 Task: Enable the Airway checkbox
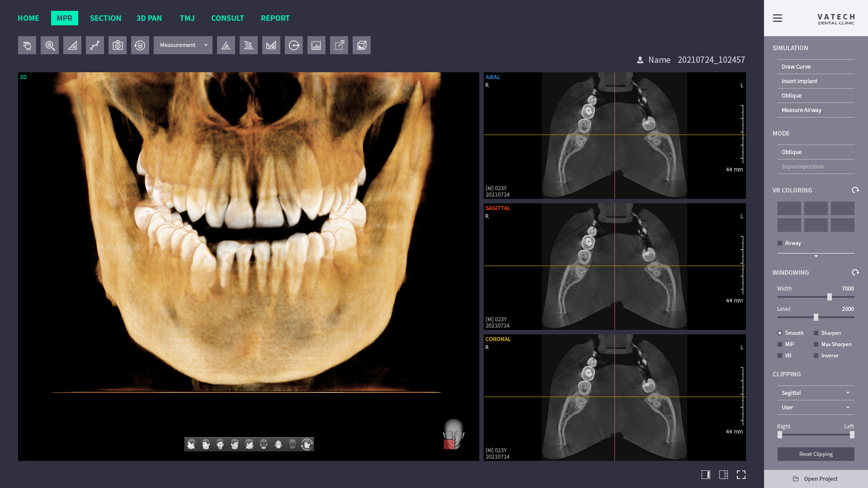pyautogui.click(x=780, y=243)
